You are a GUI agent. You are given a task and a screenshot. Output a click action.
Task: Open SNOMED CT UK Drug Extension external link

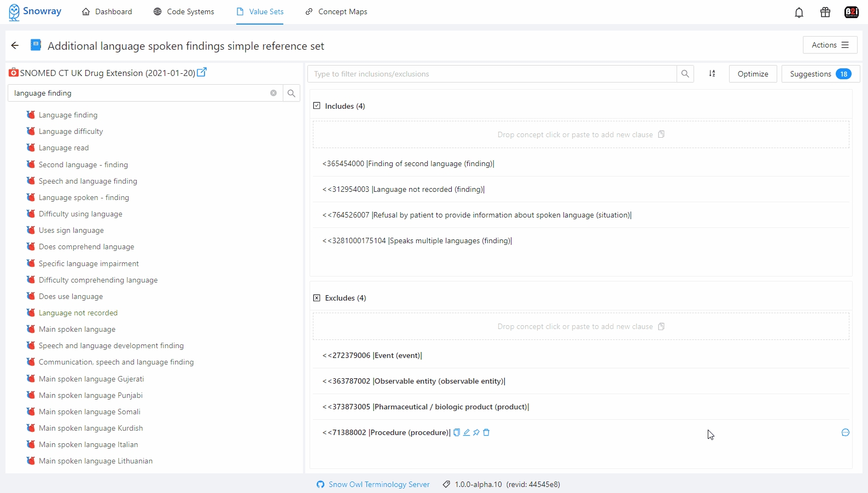[202, 72]
